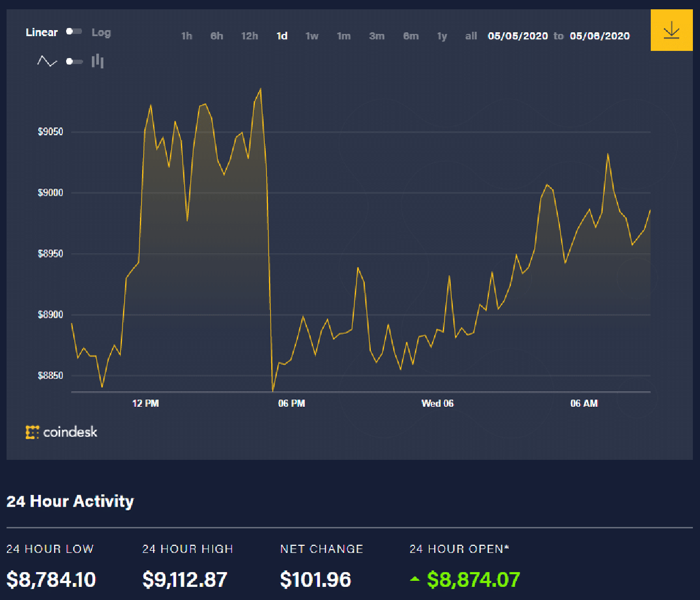Click the 06 AM time axis label

(584, 404)
